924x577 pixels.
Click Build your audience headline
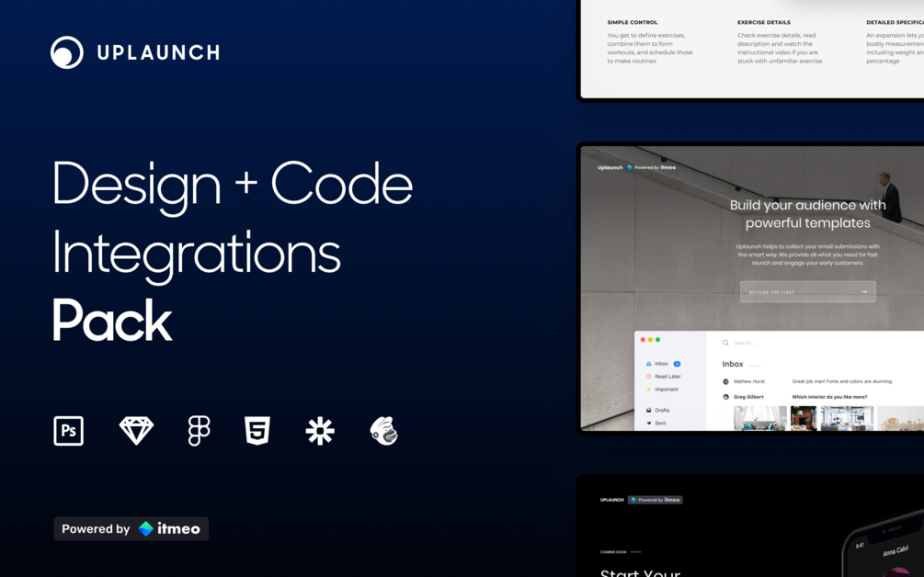point(808,214)
